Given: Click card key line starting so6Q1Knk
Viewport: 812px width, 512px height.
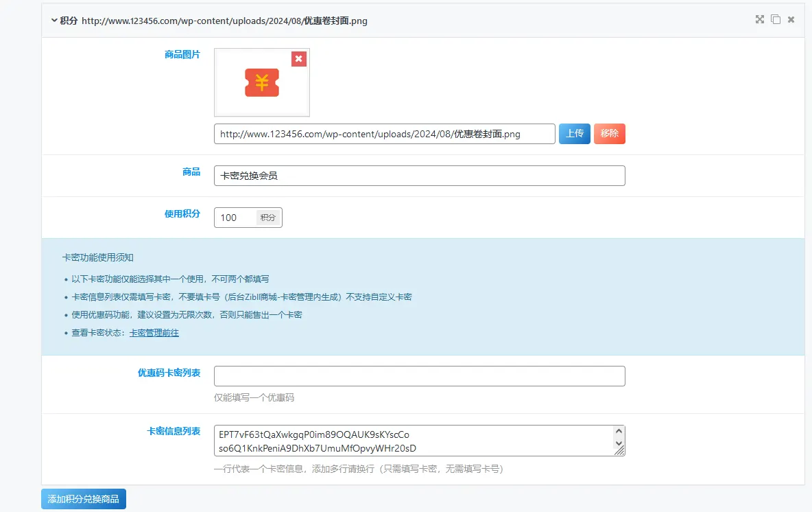Looking at the screenshot, I should pyautogui.click(x=318, y=448).
